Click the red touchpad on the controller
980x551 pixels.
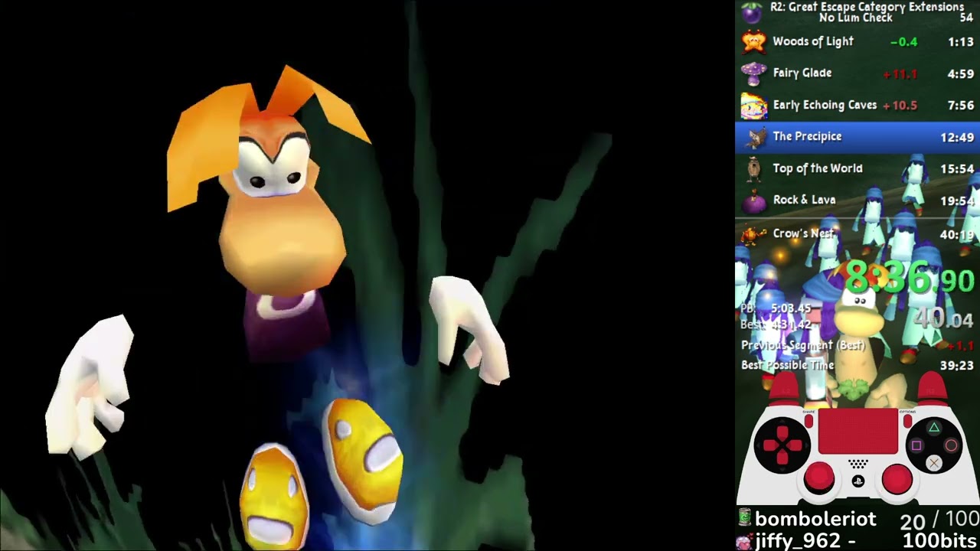[x=858, y=432]
